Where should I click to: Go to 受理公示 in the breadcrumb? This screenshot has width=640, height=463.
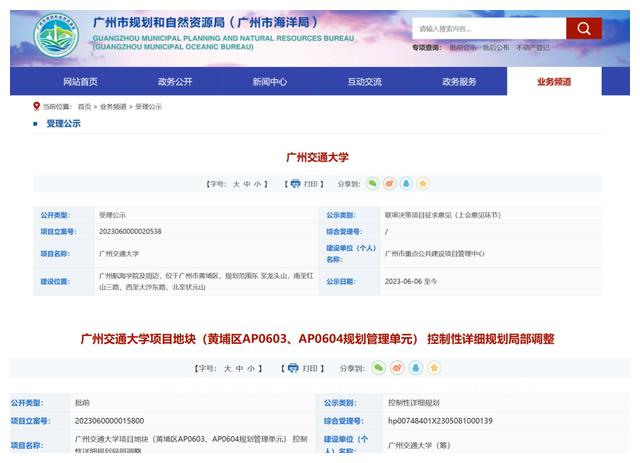[x=149, y=107]
